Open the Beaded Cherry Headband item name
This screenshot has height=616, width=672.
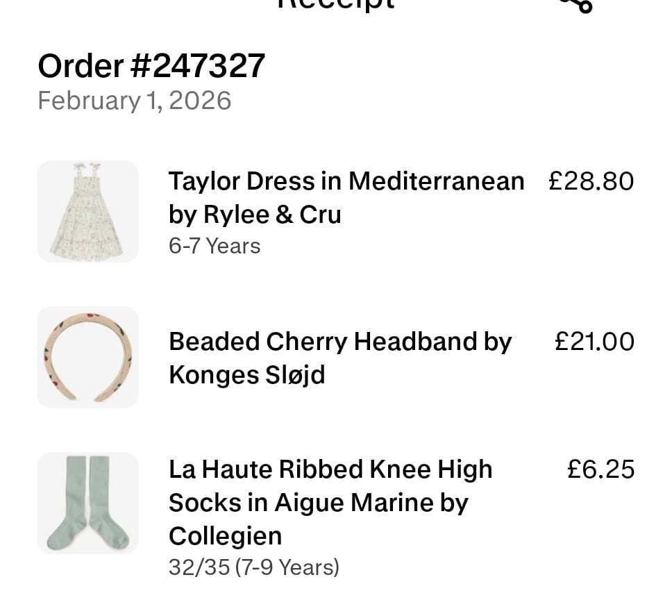326,342
